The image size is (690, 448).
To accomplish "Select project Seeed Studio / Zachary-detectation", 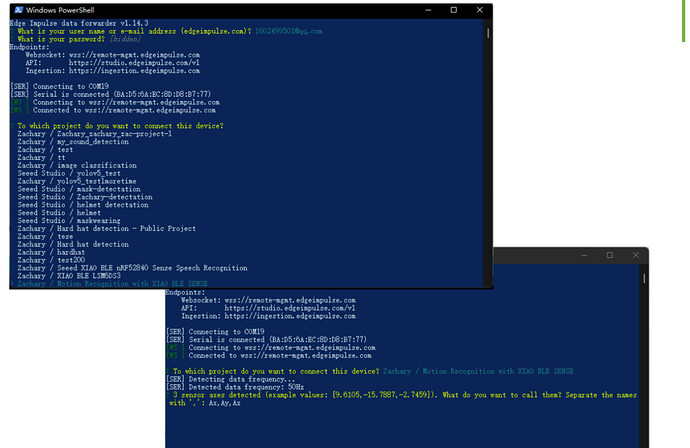I will click(85, 197).
